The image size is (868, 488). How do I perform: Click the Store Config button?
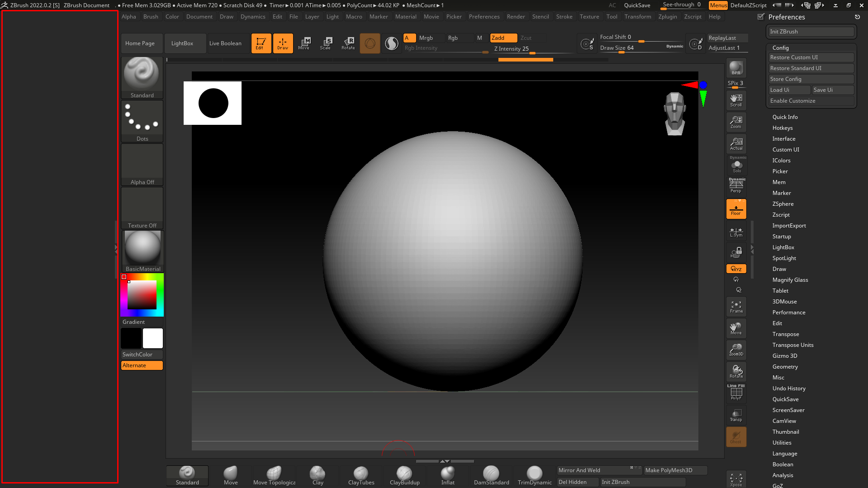point(811,79)
